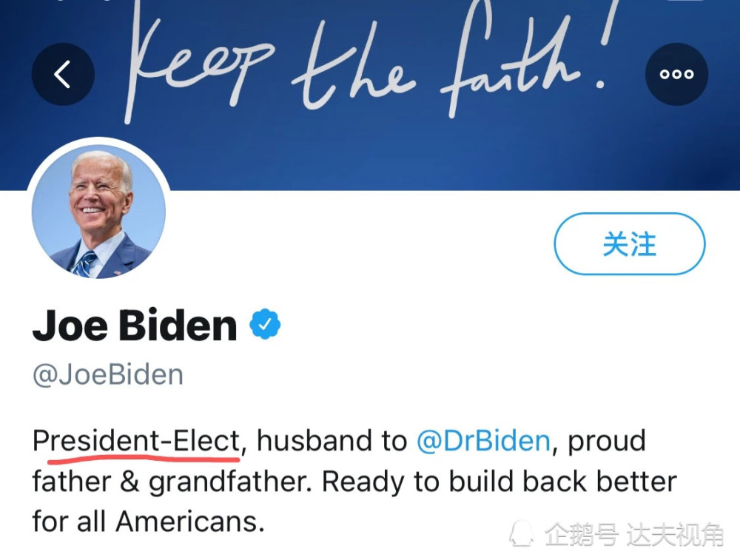Click the Joe Biden display name
The width and height of the screenshot is (740, 560).
coord(135,325)
